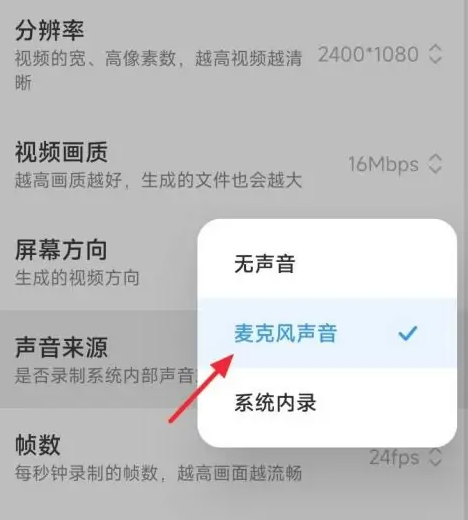
Task: Tap the 分辨率 setting title
Action: tap(50, 30)
